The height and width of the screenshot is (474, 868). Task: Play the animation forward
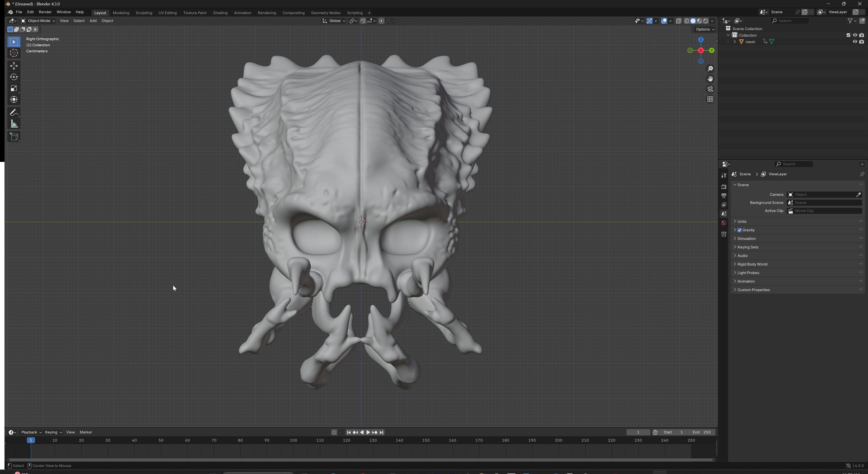tap(368, 432)
